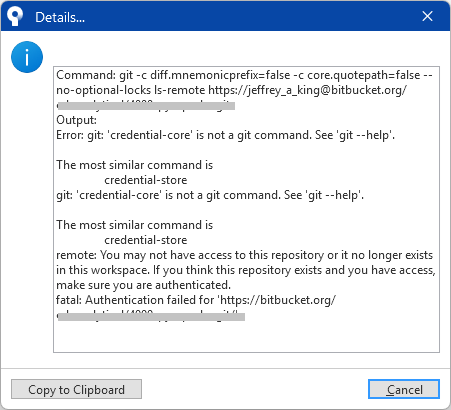Click the jeffrey_a_king@bitbucket.org URL in the command
This screenshot has width=451, height=410.
(x=307, y=90)
